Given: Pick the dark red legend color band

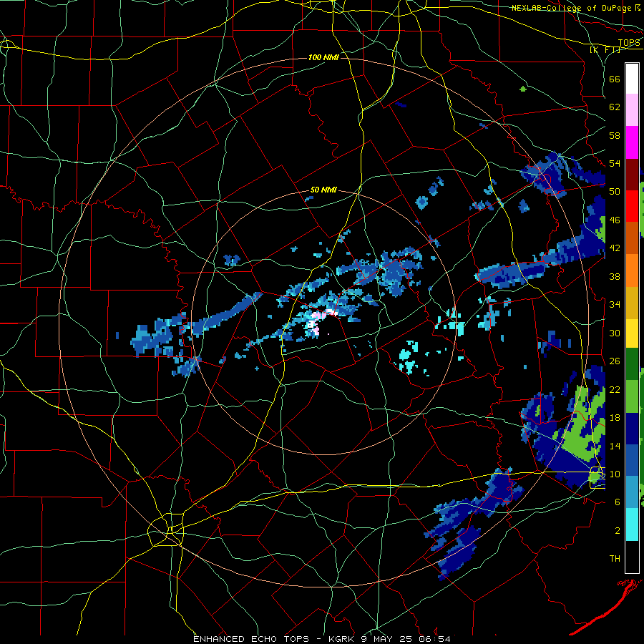Looking at the screenshot, I should pyautogui.click(x=632, y=174).
